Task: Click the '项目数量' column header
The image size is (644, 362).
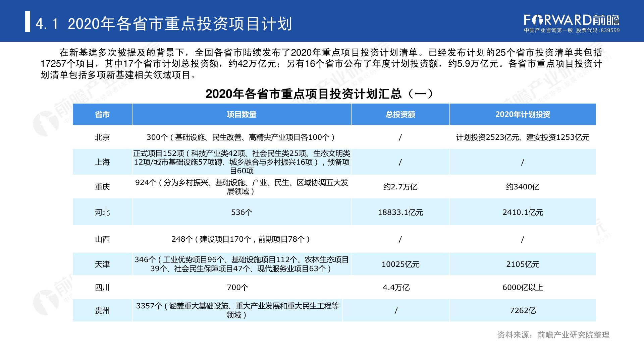Action: tap(241, 115)
